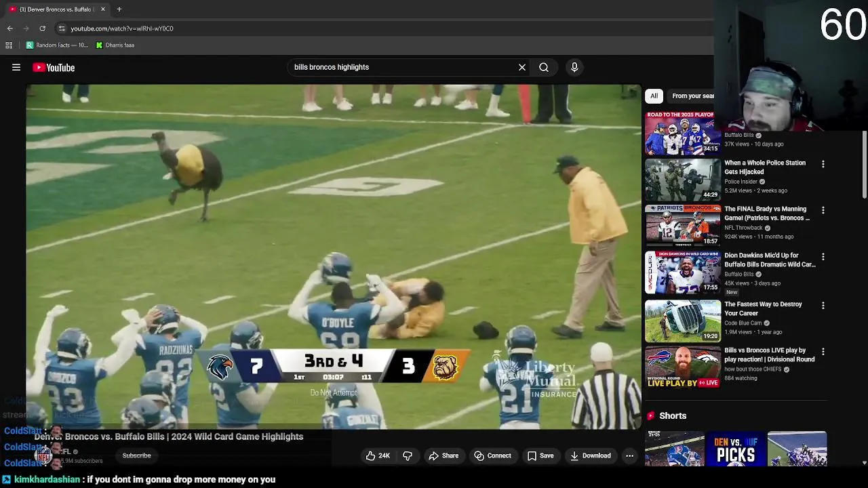
Task: Visit the Code Blue Cam channel
Action: pyautogui.click(x=744, y=323)
